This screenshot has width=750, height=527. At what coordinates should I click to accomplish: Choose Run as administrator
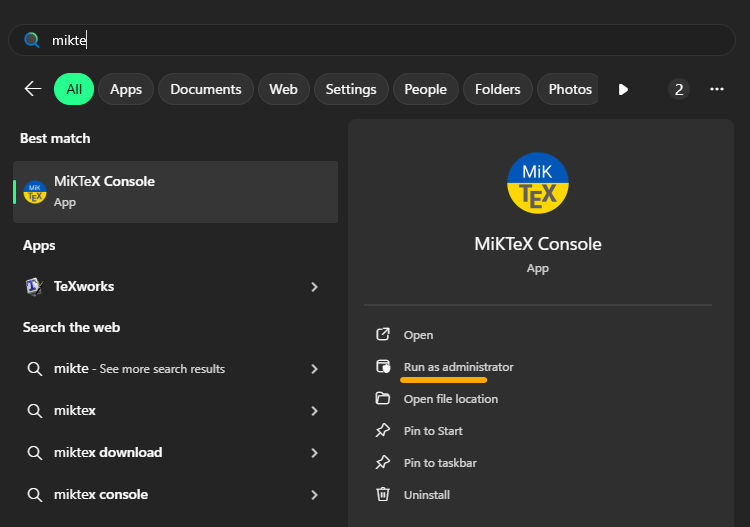[458, 367]
